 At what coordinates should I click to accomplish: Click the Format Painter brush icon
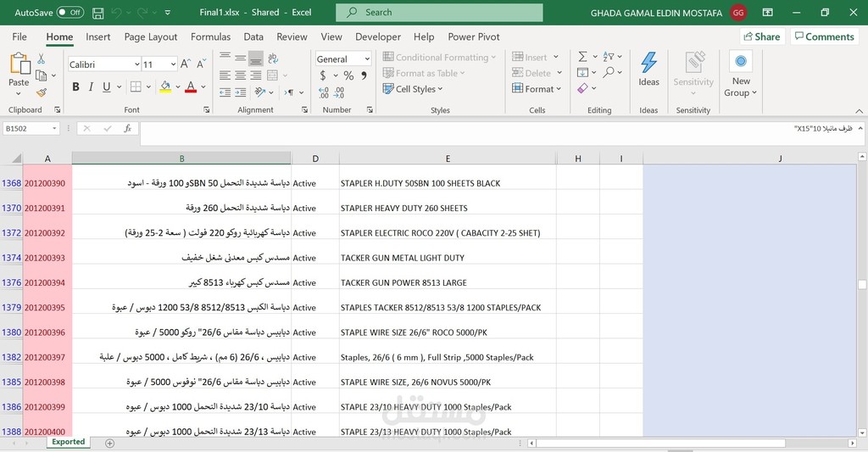[42, 93]
